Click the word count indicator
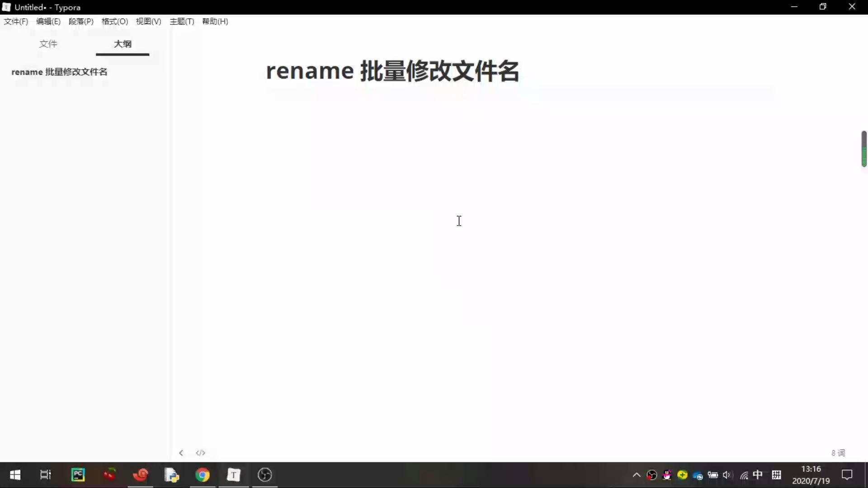Viewport: 868px width, 488px height. tap(838, 453)
